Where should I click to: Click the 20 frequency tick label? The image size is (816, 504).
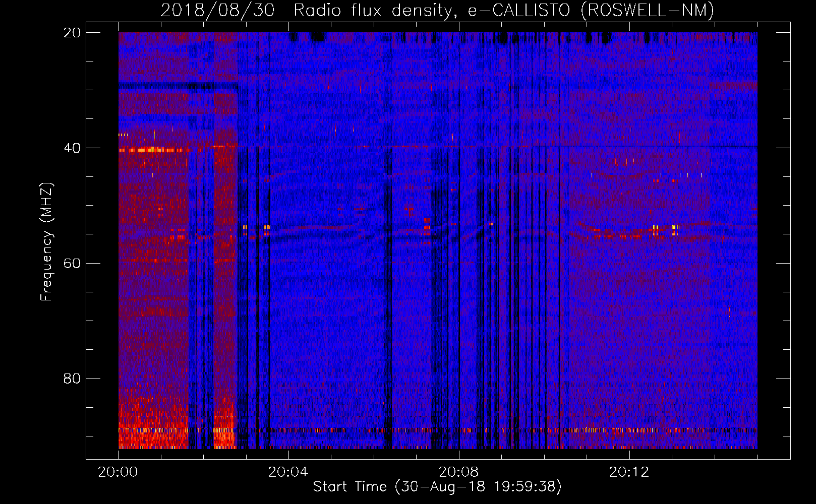(72, 33)
